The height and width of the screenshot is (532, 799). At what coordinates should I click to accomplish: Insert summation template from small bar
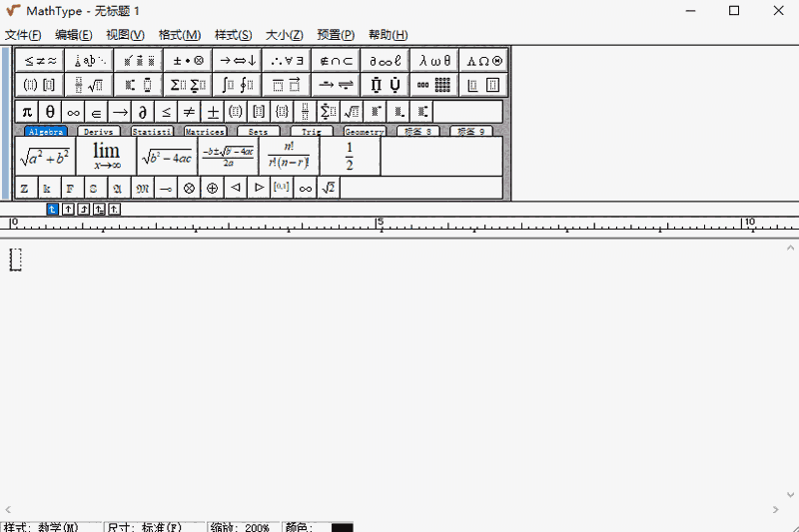click(x=329, y=112)
